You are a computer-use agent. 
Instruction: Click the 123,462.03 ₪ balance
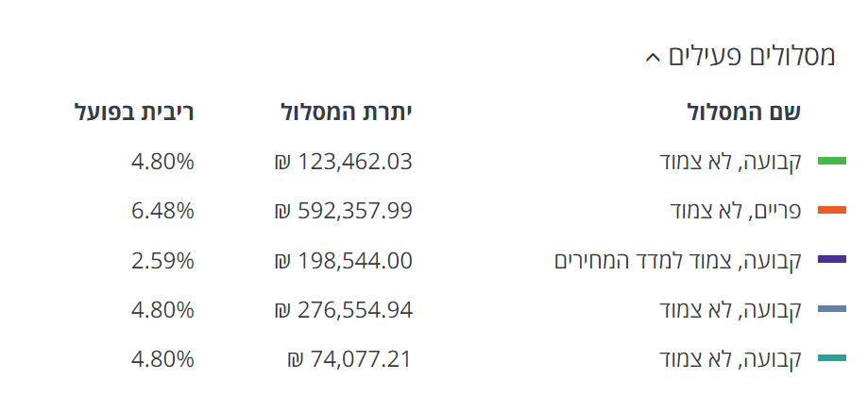click(x=343, y=162)
